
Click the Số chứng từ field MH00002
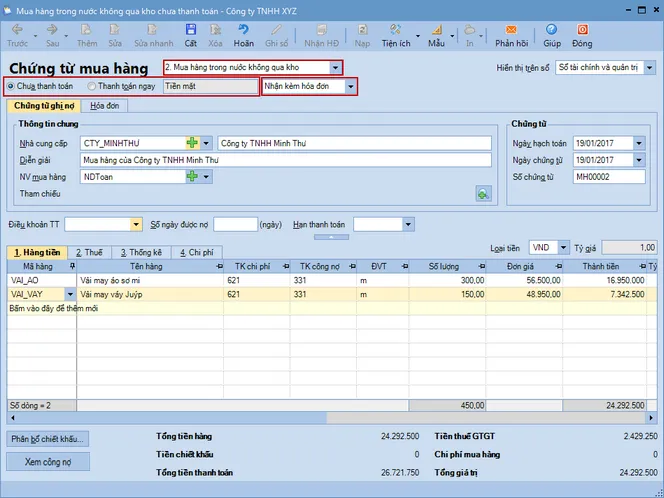point(608,177)
